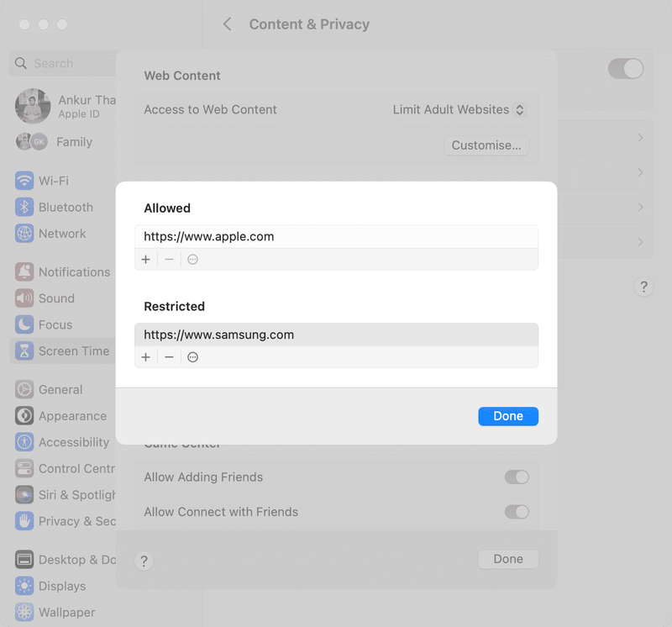Click the minus button under Allowed list
The width and height of the screenshot is (672, 627).
(170, 260)
